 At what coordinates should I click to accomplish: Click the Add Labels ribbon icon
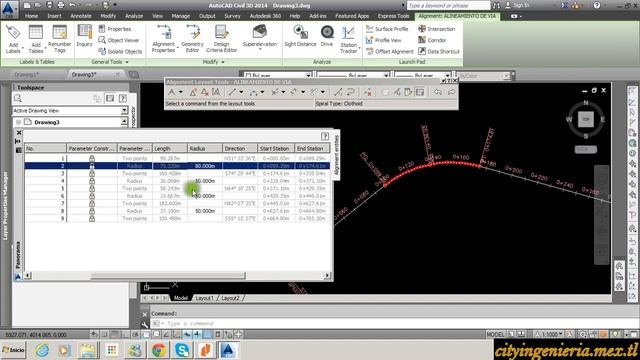point(13,39)
